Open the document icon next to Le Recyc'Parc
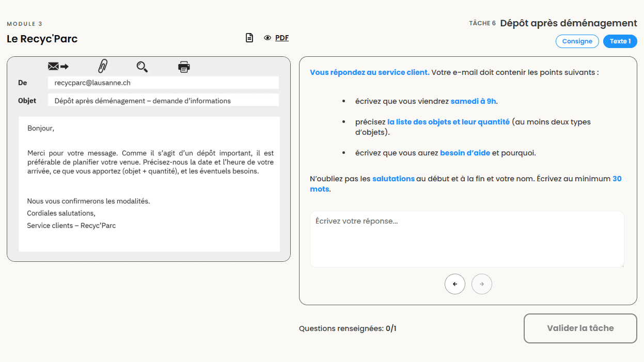The height and width of the screenshot is (362, 644). (249, 37)
